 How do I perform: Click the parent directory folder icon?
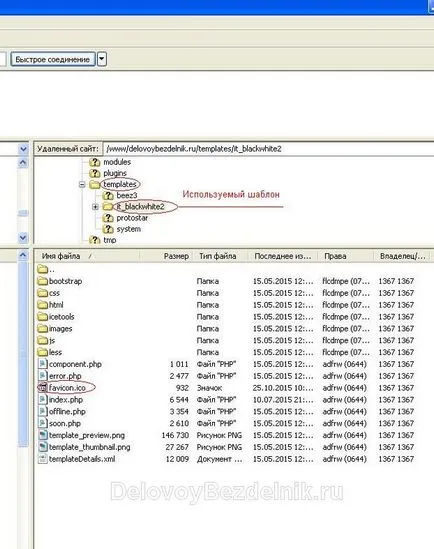pos(42,269)
